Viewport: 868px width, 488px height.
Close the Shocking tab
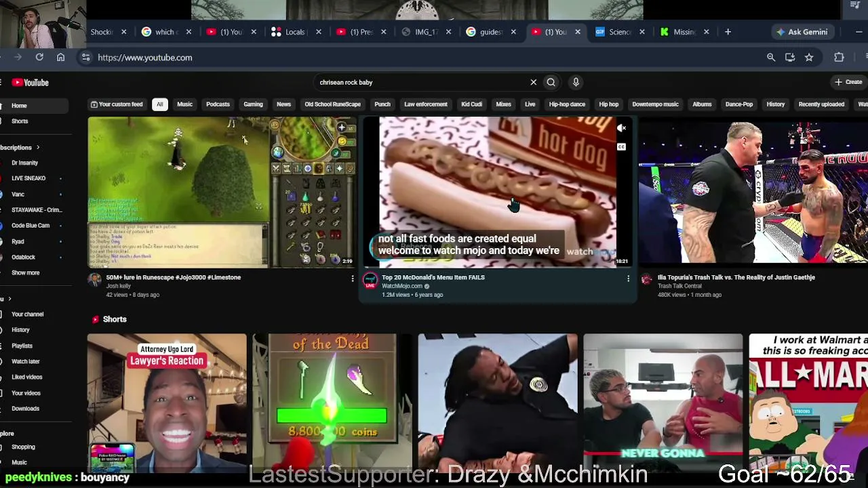tap(123, 32)
